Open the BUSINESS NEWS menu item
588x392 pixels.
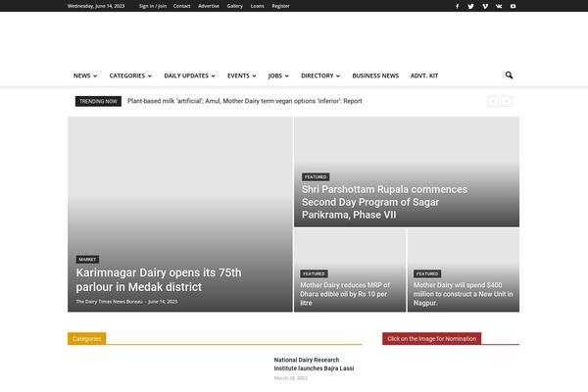click(375, 75)
